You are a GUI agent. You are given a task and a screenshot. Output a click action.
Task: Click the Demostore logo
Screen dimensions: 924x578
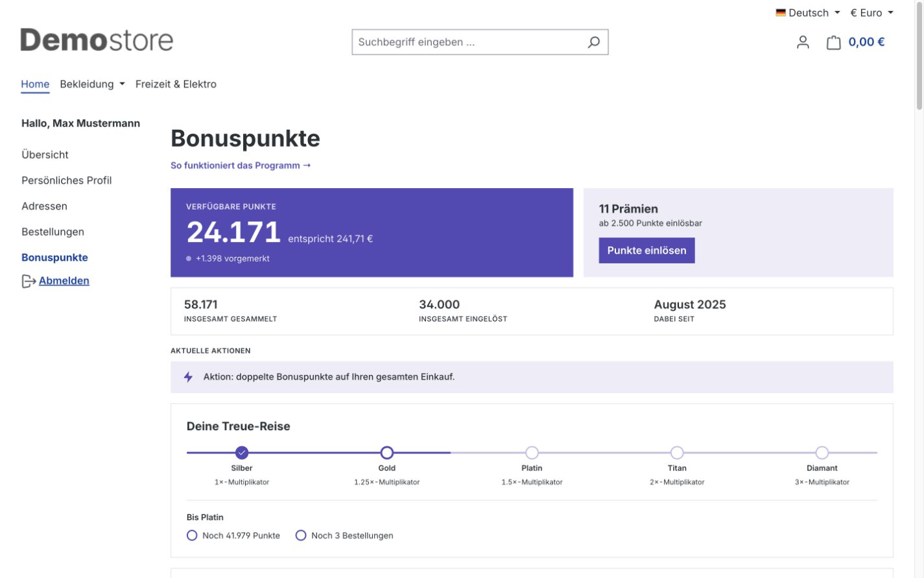point(97,40)
